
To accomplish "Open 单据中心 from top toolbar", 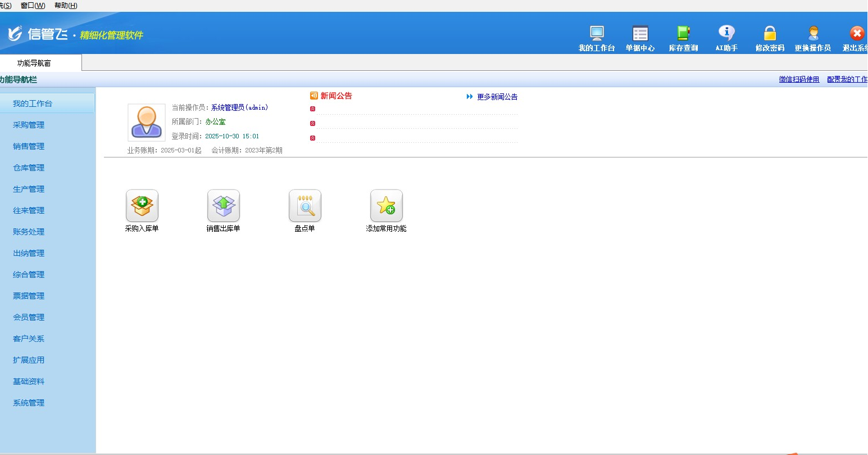I will [x=640, y=34].
